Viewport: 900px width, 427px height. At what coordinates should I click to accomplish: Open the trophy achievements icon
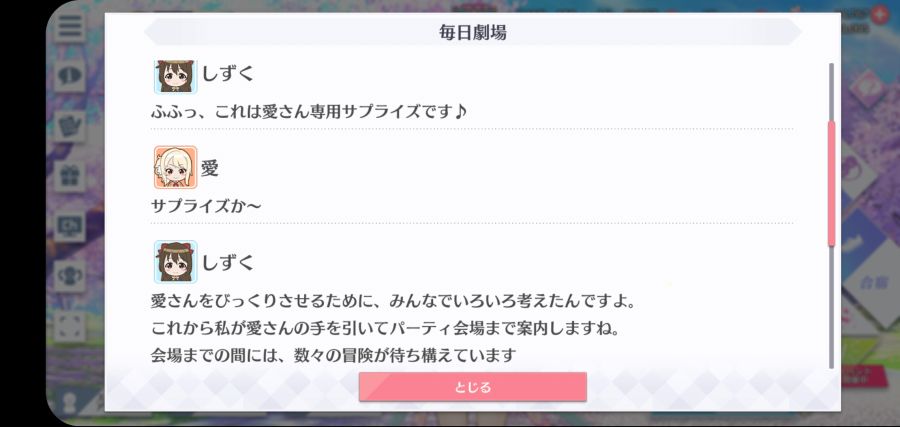click(70, 276)
